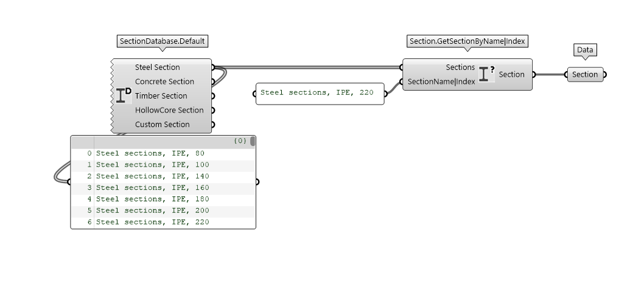Click the Data label above Section parameter
This screenshot has width=644, height=281.
586,50
